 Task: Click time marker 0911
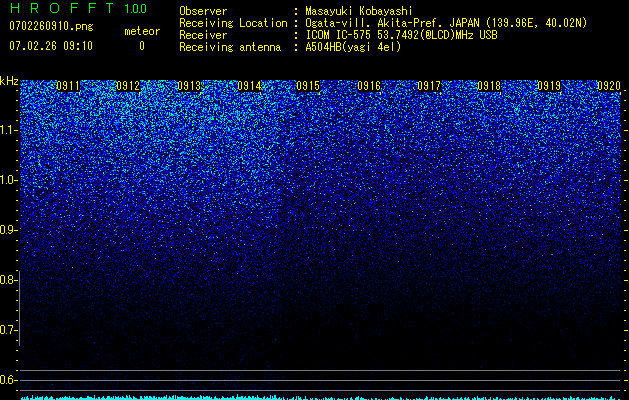tap(68, 86)
